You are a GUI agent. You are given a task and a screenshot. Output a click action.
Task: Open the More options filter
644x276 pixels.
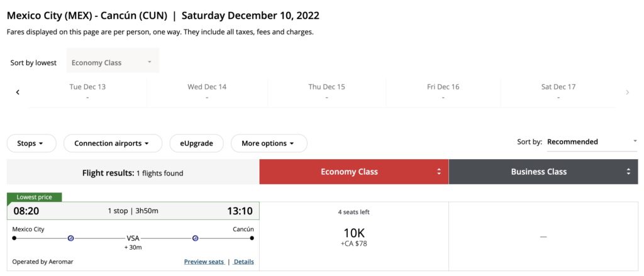click(x=269, y=143)
